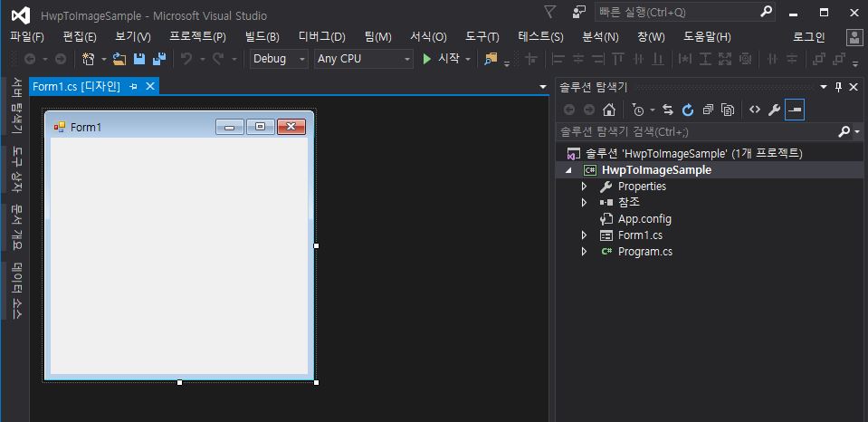Click the Undo arrow icon in the toolbar
Image resolution: width=868 pixels, height=422 pixels.
(187, 59)
